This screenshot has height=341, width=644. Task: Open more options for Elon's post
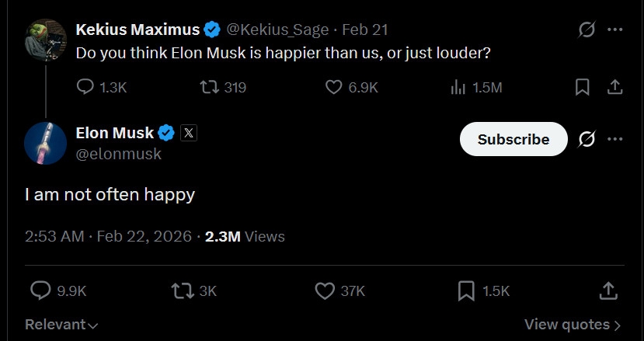[x=615, y=139]
